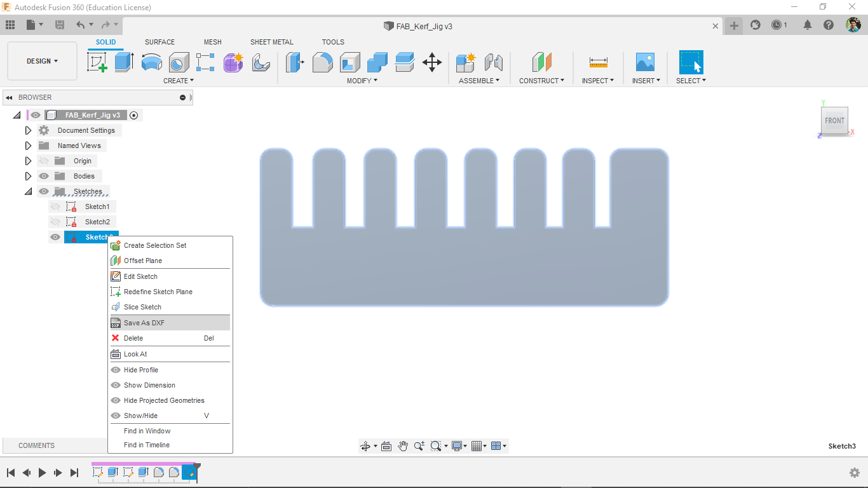Switch to the TOOLS tab
Image resolution: width=868 pixels, height=488 pixels.
(333, 42)
